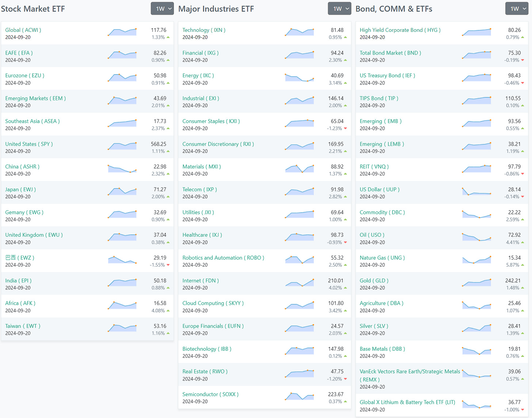Open Healthcare ( IXJ ) link

pyautogui.click(x=202, y=235)
